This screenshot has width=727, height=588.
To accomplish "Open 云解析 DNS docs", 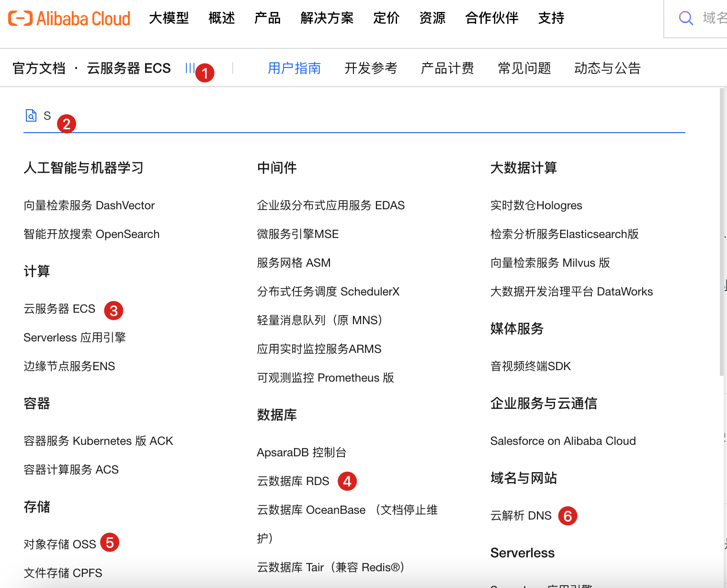I will 521,516.
